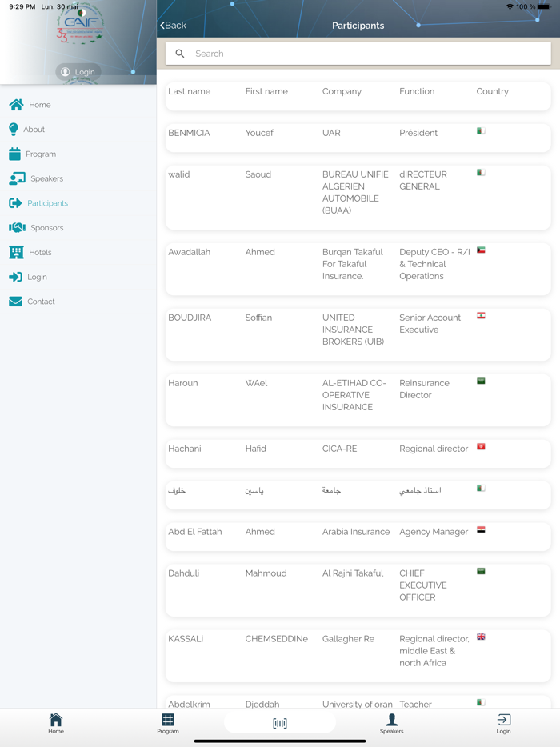560x747 pixels.
Task: Click the UK flag in KASSALi row
Action: click(x=481, y=637)
